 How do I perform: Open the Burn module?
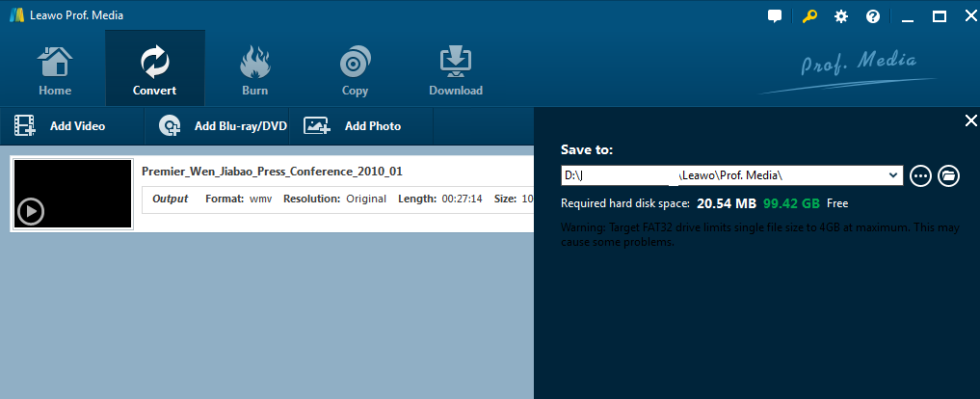(255, 68)
